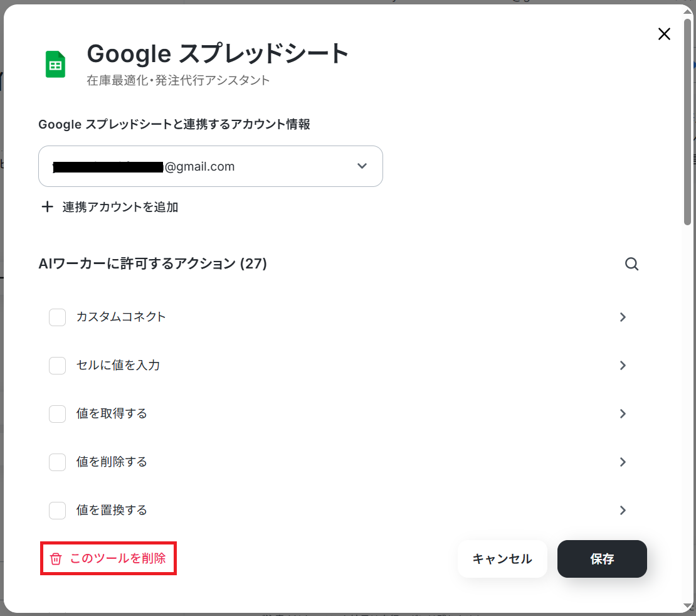696x616 pixels.
Task: Click the trash icon for このツールを削除
Action: tap(56, 559)
